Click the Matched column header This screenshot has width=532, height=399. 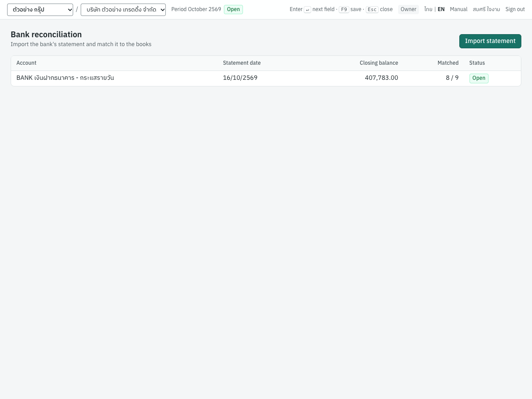pyautogui.click(x=448, y=63)
